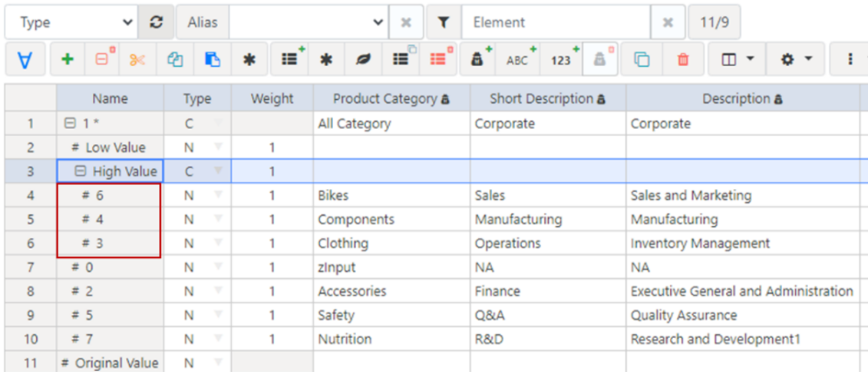The width and height of the screenshot is (868, 378).
Task: Add a new element with the green plus
Action: point(68,59)
